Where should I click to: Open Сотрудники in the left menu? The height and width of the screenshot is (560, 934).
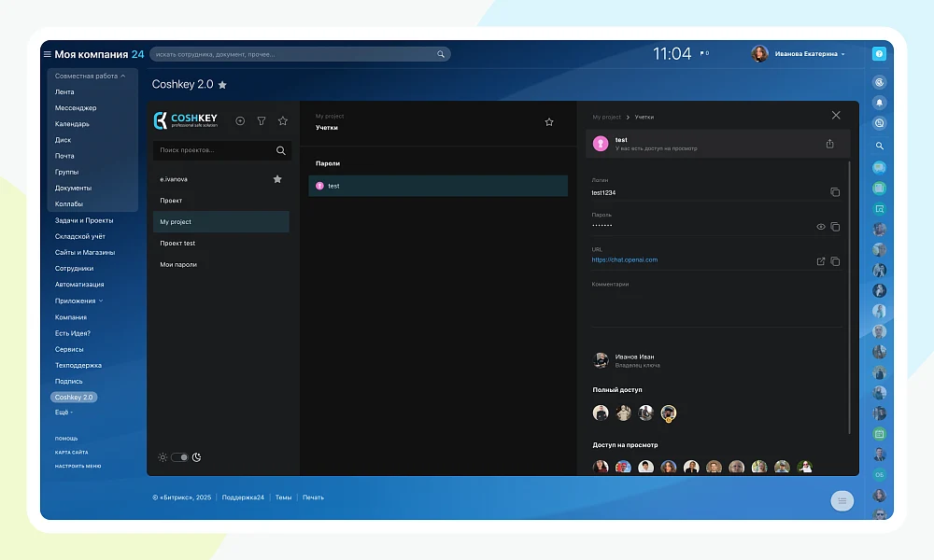[74, 269]
